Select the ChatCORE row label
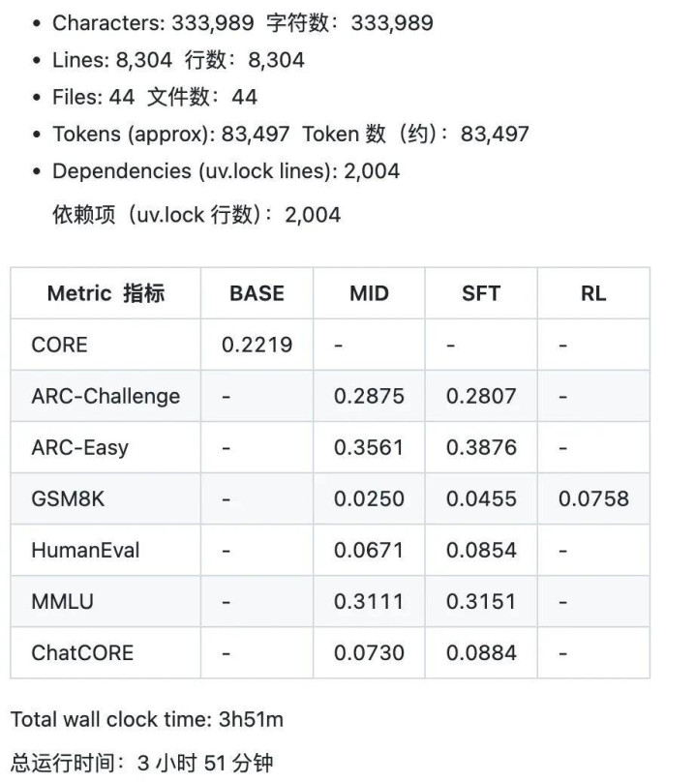The height and width of the screenshot is (784, 696). [82, 652]
